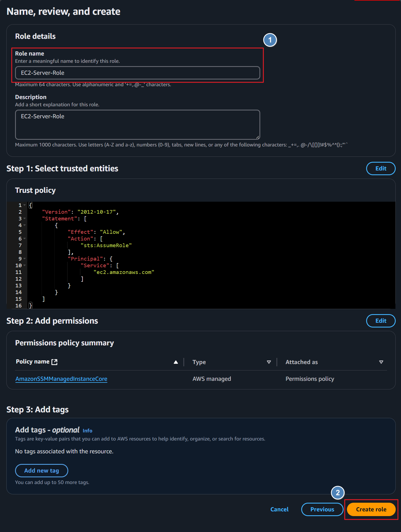The height and width of the screenshot is (532, 401).
Task: Collapse the Statement array fold arrow on line 3
Action: tap(25, 218)
